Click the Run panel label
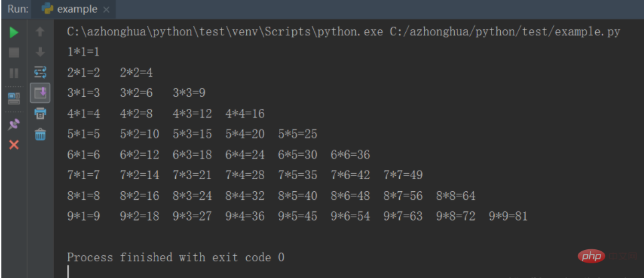The height and width of the screenshot is (278, 644). point(17,9)
